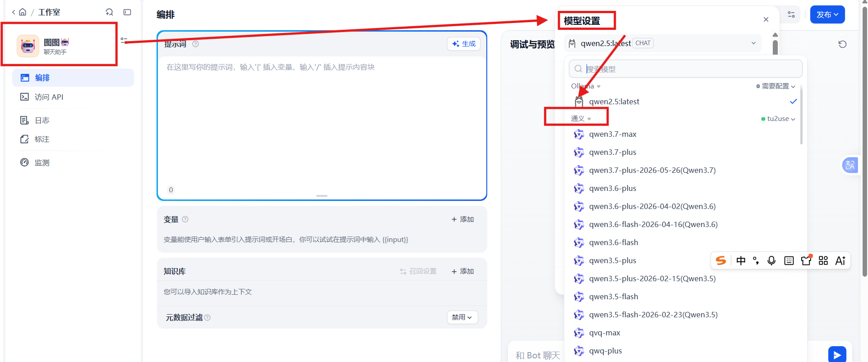
Task: Select qwen3.5-plus-2026-02-15(Qwen3.5) model
Action: [685, 278]
